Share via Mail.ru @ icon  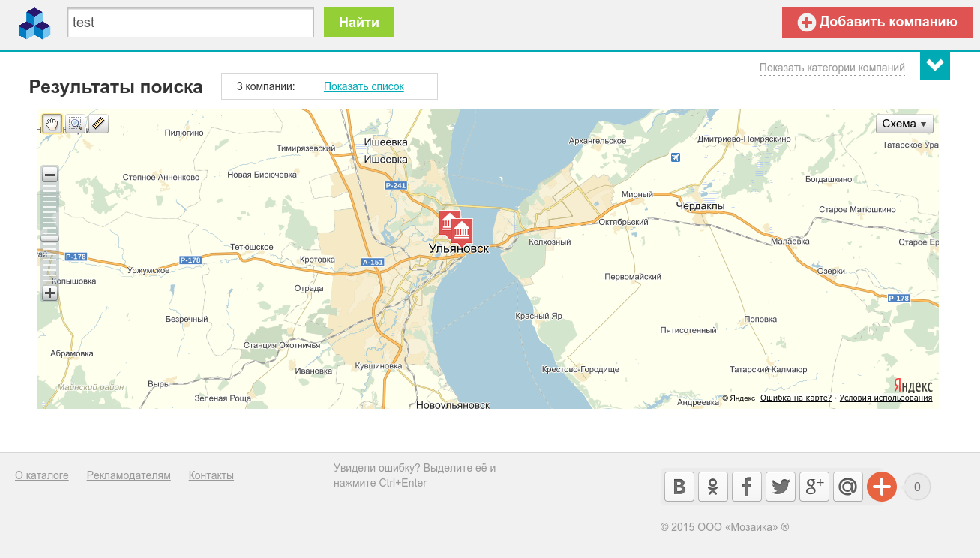[x=848, y=487]
